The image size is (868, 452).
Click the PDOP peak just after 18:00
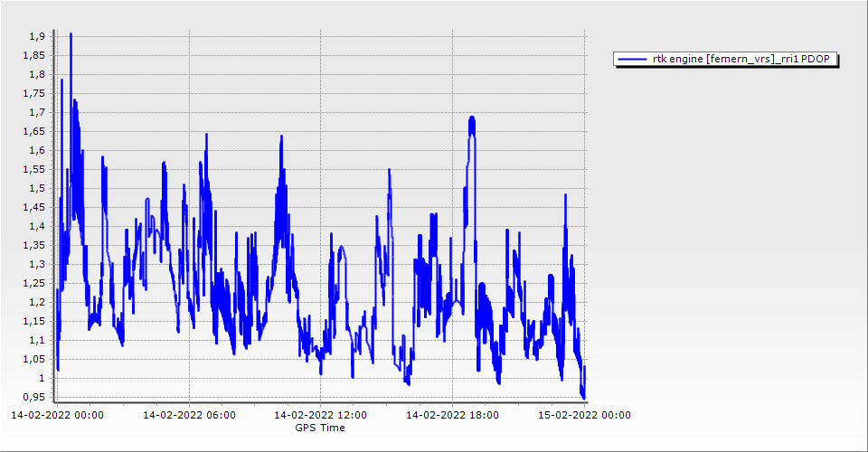(471, 119)
